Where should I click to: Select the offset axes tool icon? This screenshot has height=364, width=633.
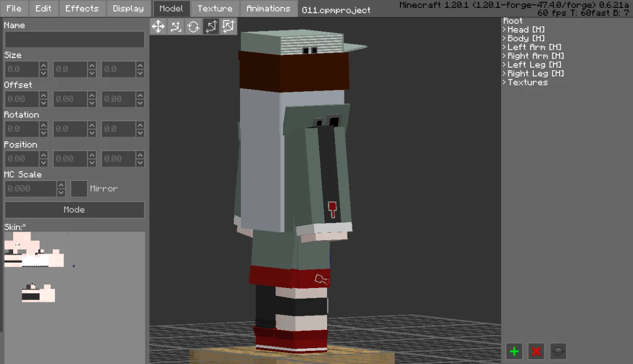(x=176, y=26)
